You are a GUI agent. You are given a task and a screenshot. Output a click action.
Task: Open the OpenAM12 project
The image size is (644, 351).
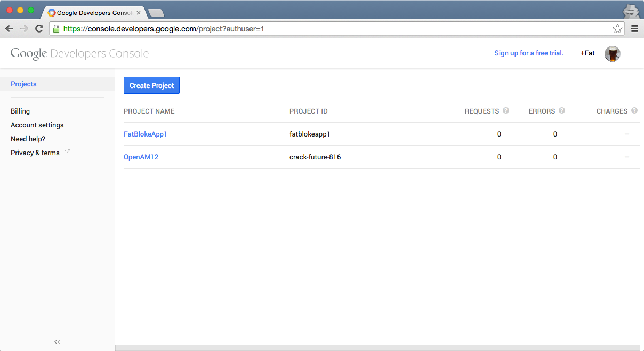tap(141, 157)
